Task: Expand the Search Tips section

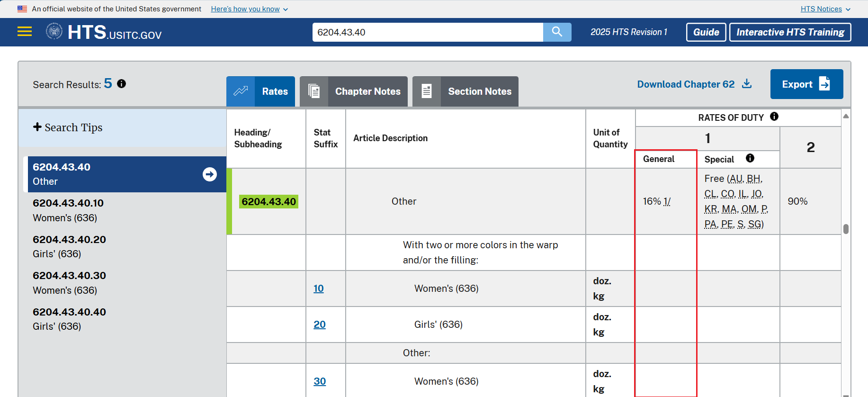Action: 68,127
